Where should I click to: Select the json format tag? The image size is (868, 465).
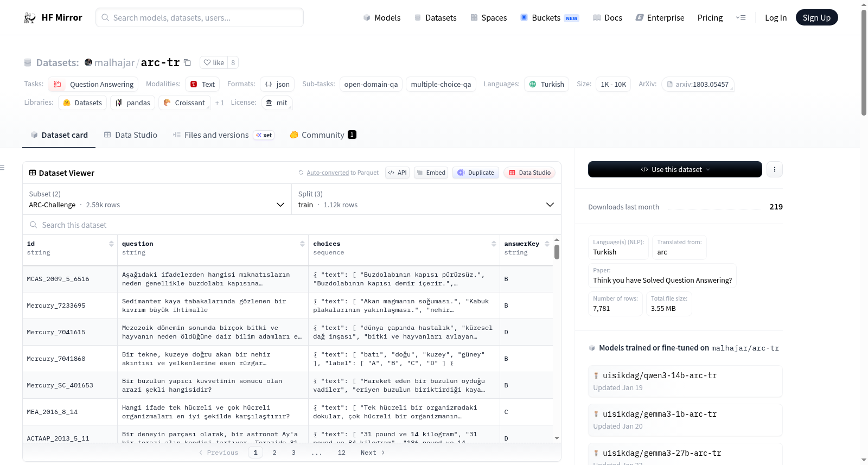click(277, 84)
